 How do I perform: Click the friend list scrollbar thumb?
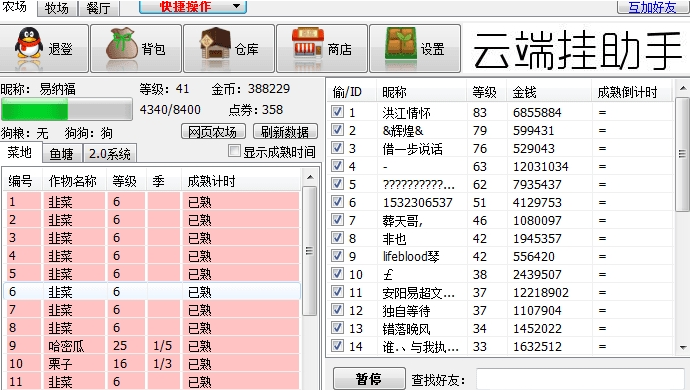683,154
